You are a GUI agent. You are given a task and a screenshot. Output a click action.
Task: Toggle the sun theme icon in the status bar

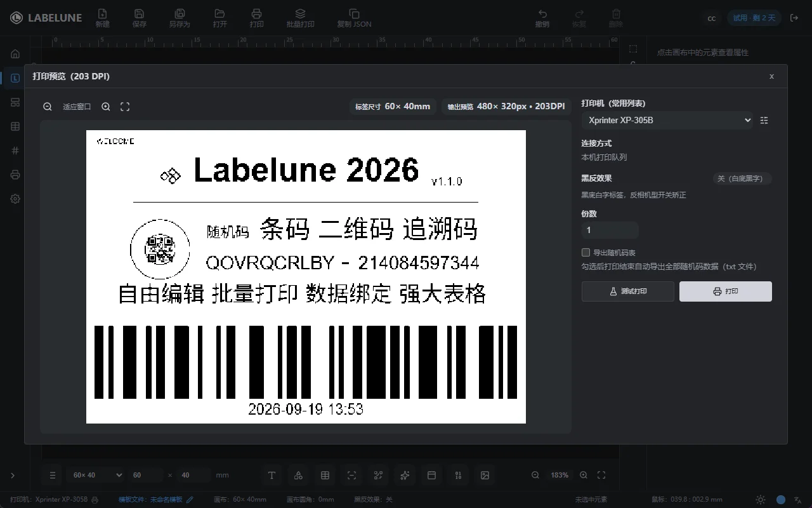pos(761,500)
